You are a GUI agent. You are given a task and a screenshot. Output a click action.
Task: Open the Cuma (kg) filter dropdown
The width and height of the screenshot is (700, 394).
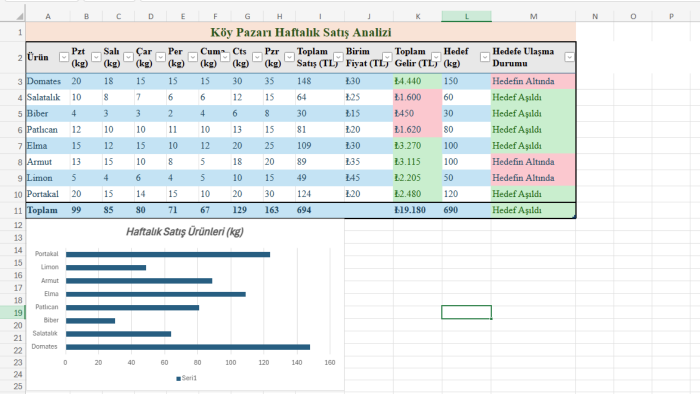225,57
